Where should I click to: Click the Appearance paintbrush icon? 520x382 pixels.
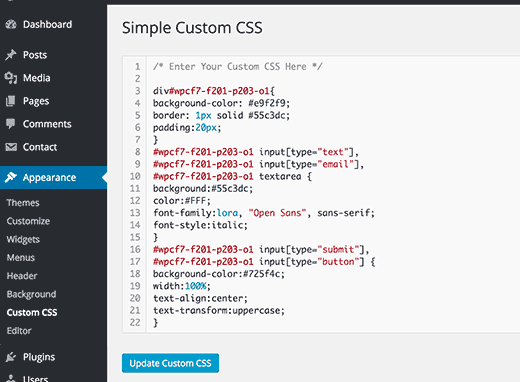[x=11, y=177]
